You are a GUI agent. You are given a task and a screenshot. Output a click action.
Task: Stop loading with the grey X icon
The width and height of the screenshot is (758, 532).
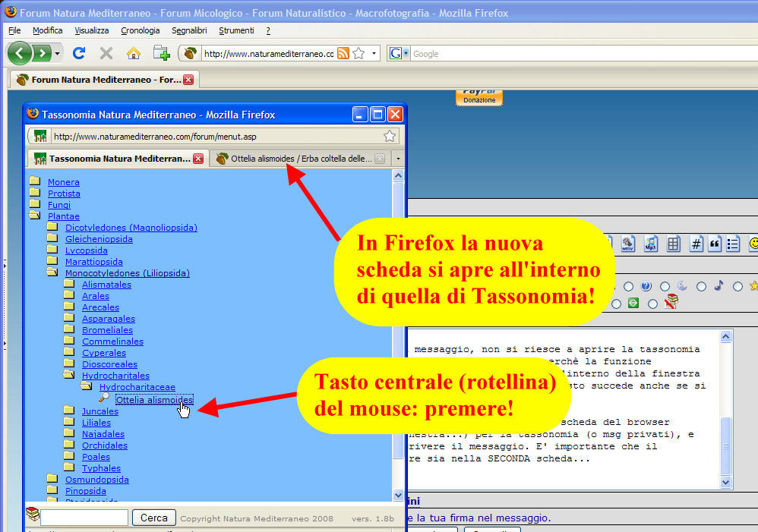[x=106, y=53]
